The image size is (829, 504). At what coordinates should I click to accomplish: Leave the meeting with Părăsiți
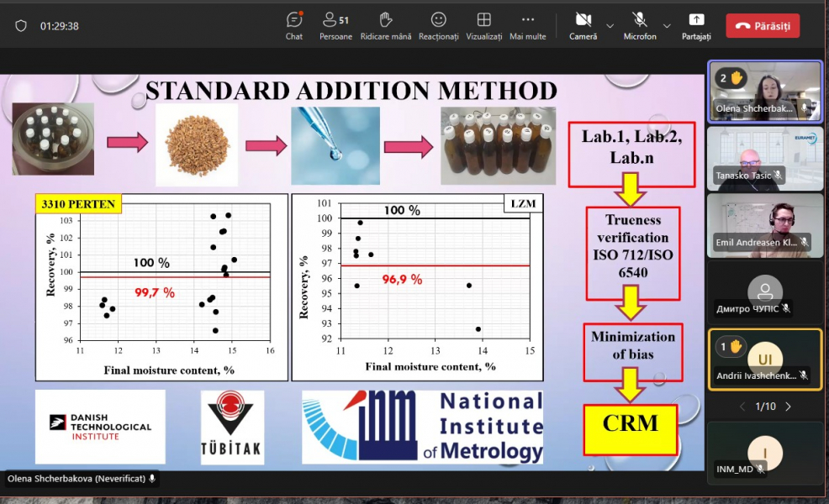763,26
